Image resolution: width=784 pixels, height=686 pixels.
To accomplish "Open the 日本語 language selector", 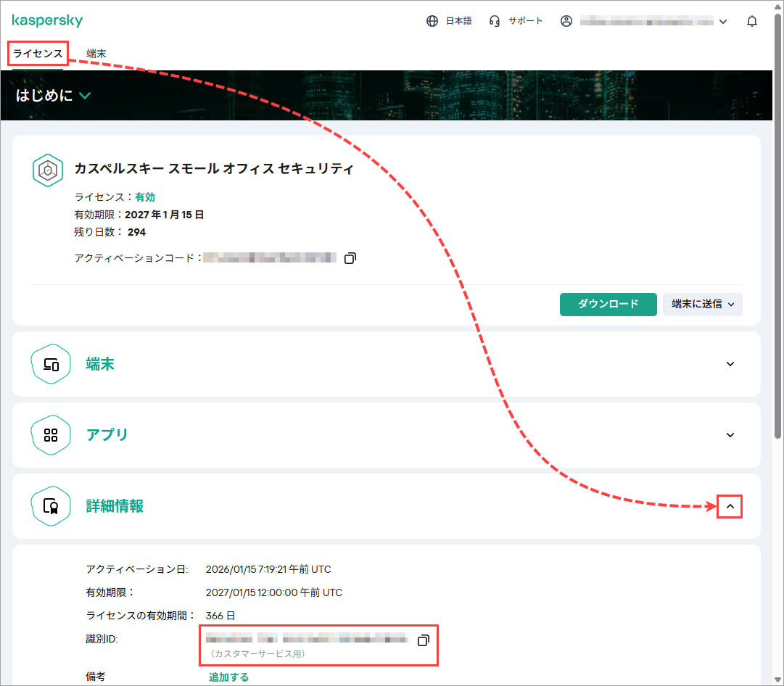I will [458, 21].
